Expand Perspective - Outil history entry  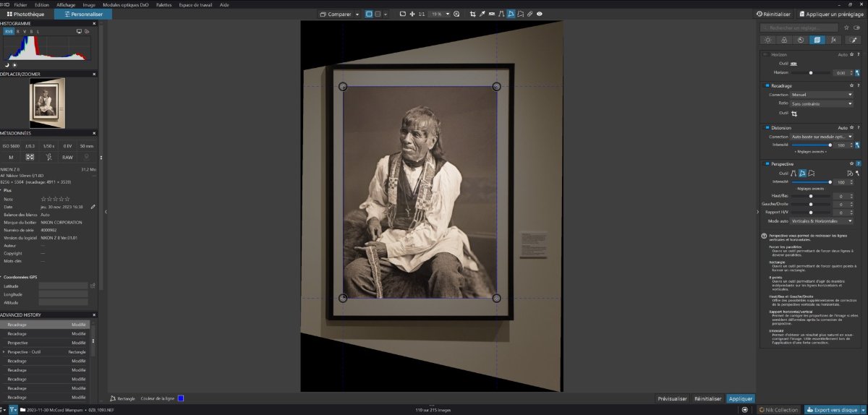[x=4, y=351]
